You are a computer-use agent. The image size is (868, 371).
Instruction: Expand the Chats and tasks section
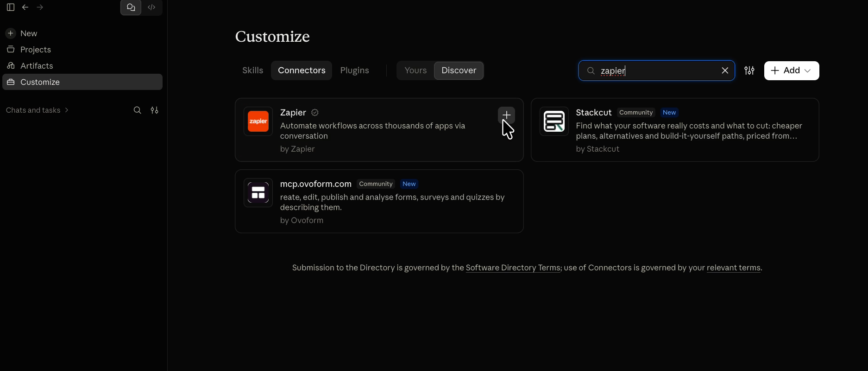coord(37,110)
